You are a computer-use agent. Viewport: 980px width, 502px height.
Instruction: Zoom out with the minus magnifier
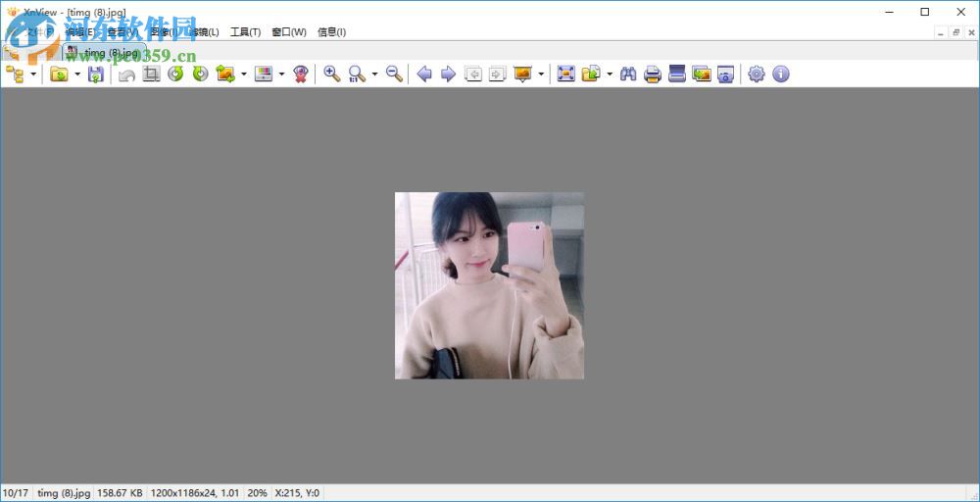point(394,75)
